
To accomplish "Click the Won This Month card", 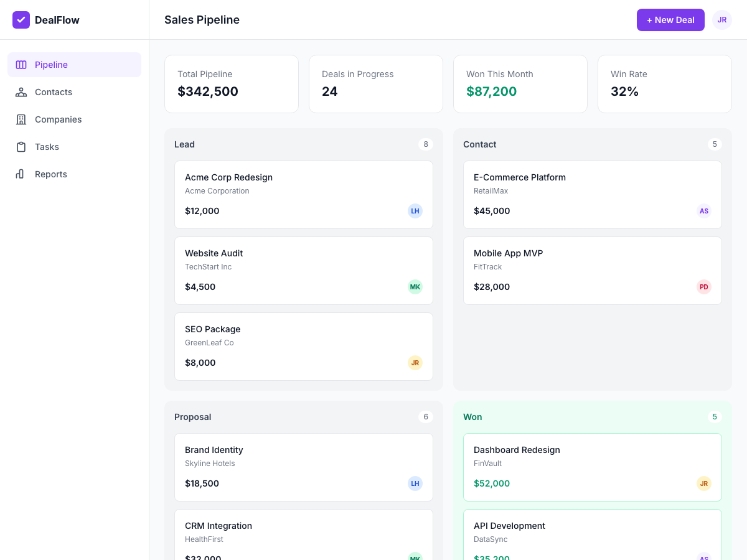I will point(520,84).
